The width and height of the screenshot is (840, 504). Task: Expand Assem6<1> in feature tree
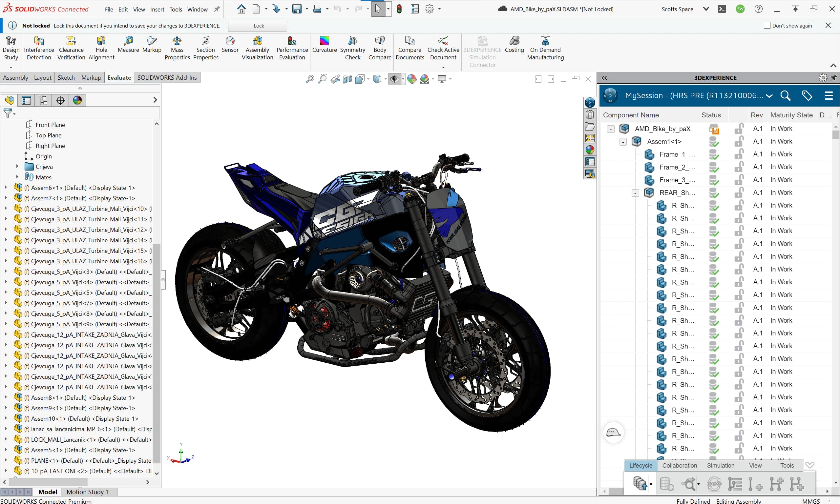coord(6,188)
